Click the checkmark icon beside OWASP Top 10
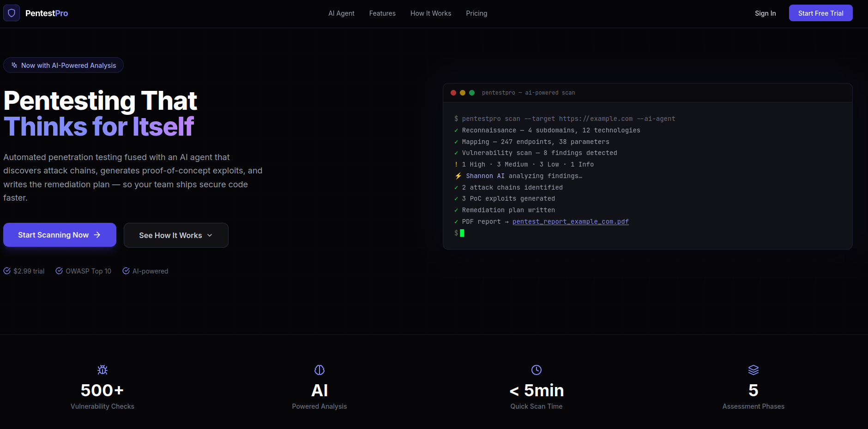This screenshot has height=429, width=868. tap(59, 271)
